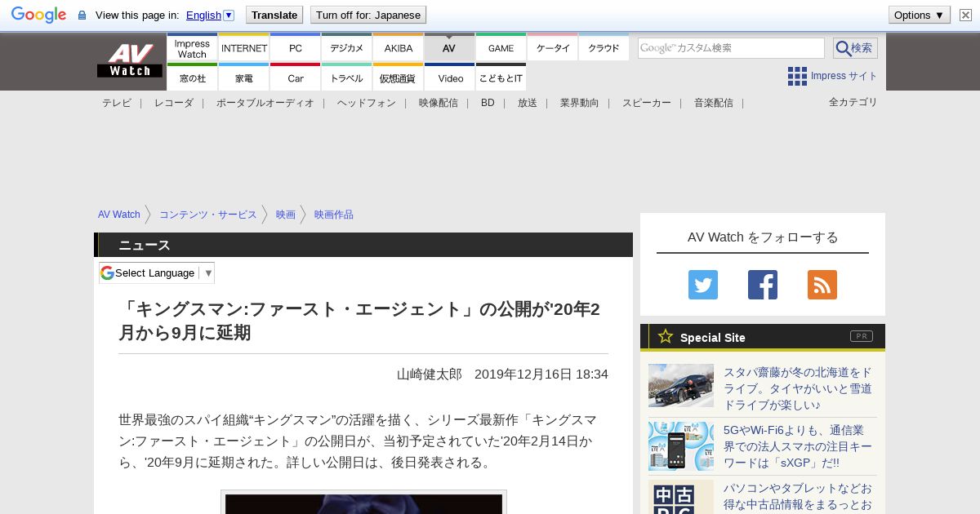Open the 中古PC thumbnail

tap(681, 498)
